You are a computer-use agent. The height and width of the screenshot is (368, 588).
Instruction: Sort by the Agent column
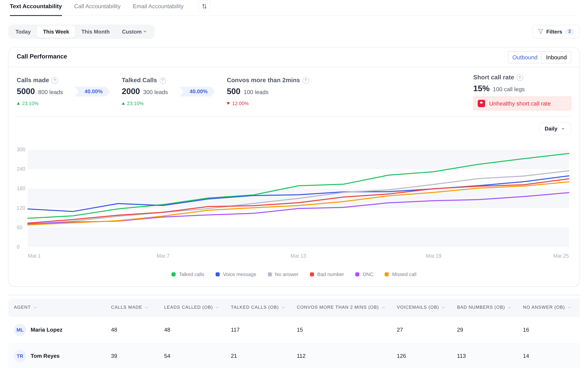(x=25, y=307)
